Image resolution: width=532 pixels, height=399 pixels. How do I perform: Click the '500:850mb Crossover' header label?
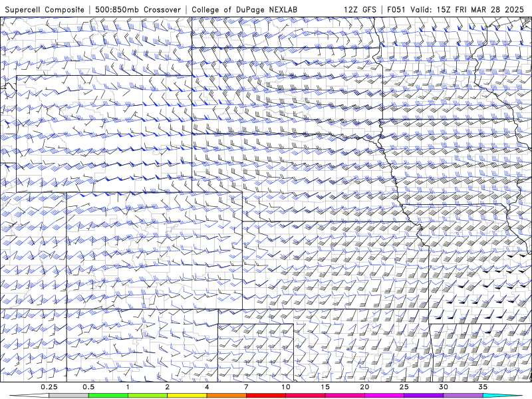pyautogui.click(x=138, y=9)
